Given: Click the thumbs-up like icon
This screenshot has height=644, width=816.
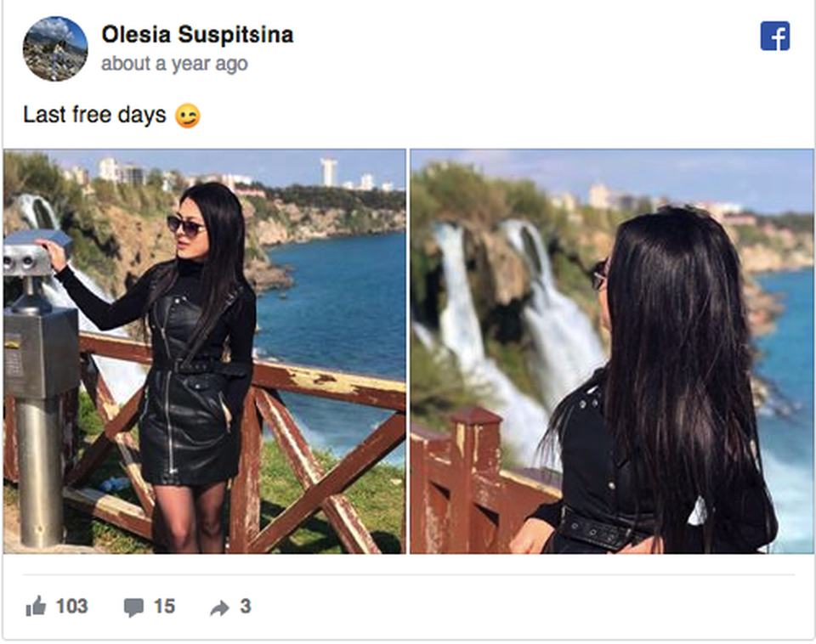Looking at the screenshot, I should 36,606.
